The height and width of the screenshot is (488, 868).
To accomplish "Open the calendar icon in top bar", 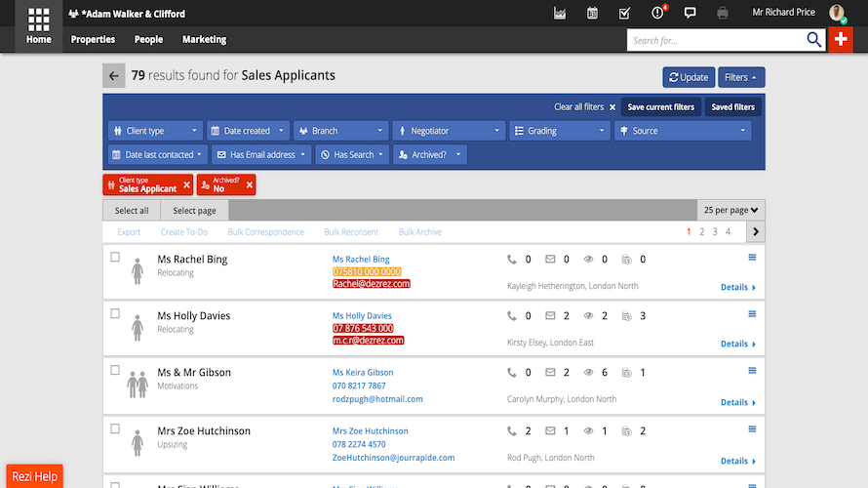I will [x=592, y=13].
